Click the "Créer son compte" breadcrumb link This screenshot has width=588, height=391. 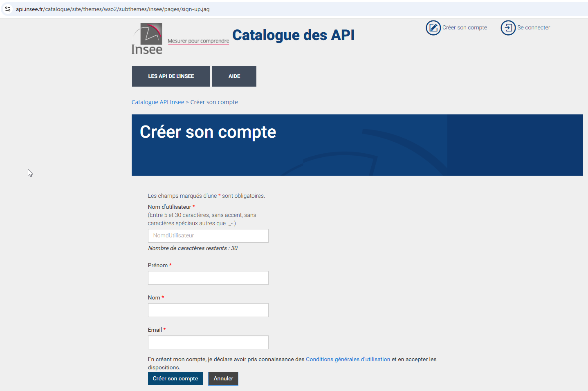click(x=214, y=102)
